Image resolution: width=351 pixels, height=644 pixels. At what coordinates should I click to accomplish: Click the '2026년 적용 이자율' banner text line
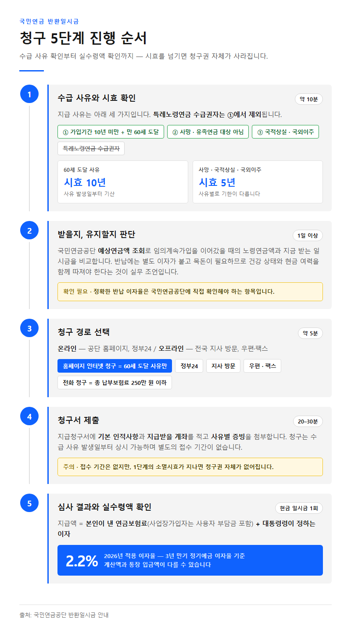click(174, 556)
